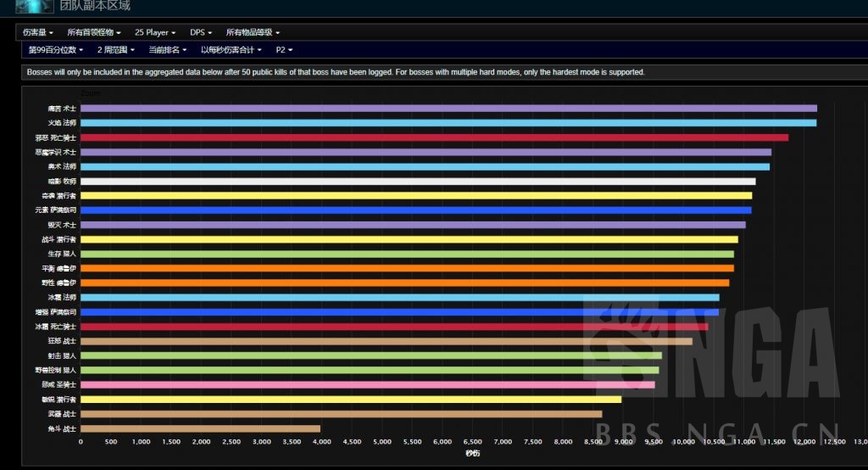Select the 角斗 战士 row label
This screenshot has height=470, width=868.
pos(62,428)
